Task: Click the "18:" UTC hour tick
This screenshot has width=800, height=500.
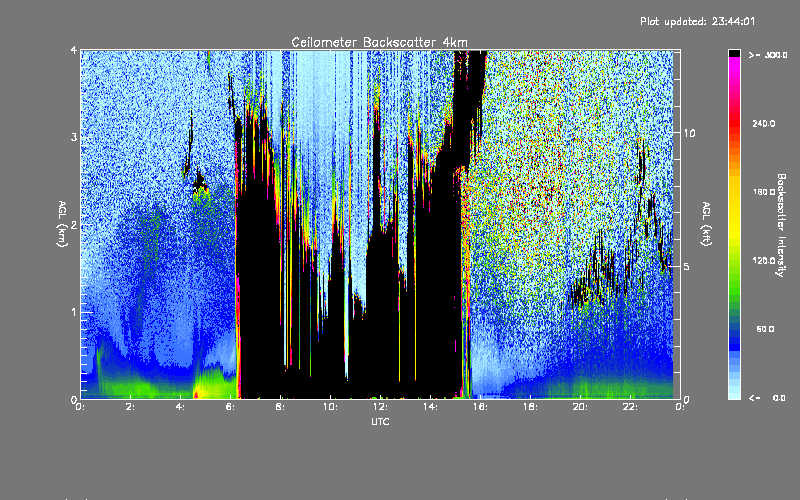Action: [x=530, y=407]
